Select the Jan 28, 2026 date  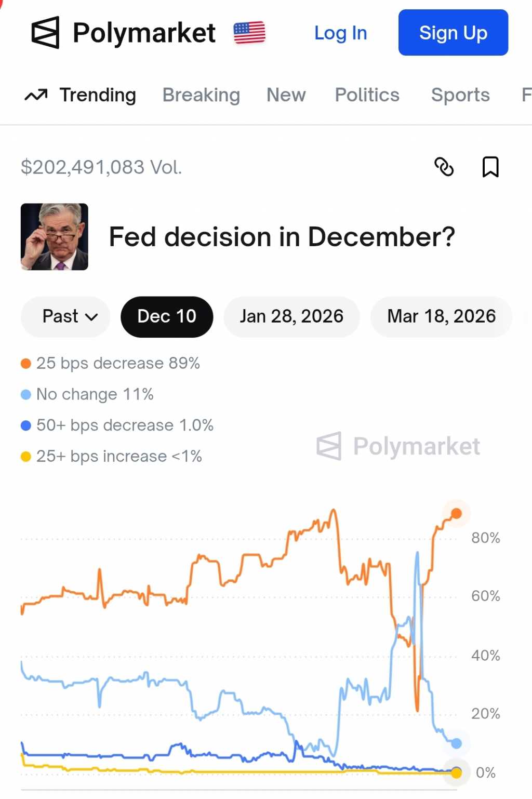click(291, 316)
